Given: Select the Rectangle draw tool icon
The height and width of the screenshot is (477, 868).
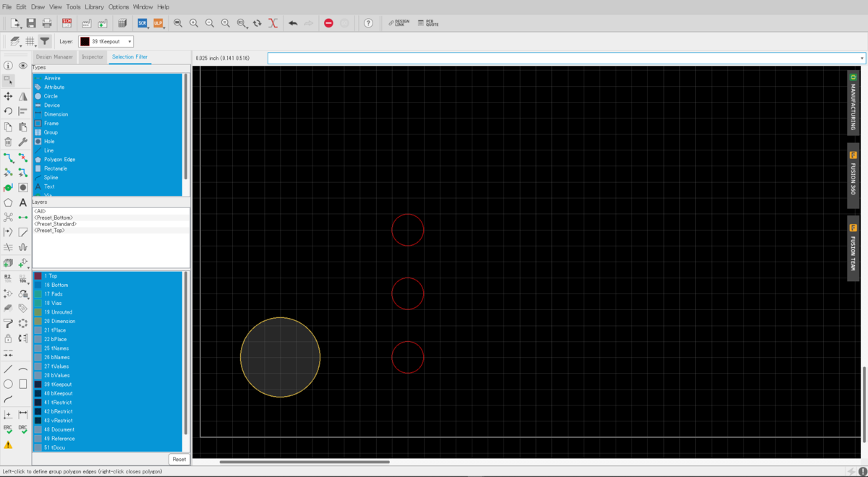Looking at the screenshot, I should point(23,384).
